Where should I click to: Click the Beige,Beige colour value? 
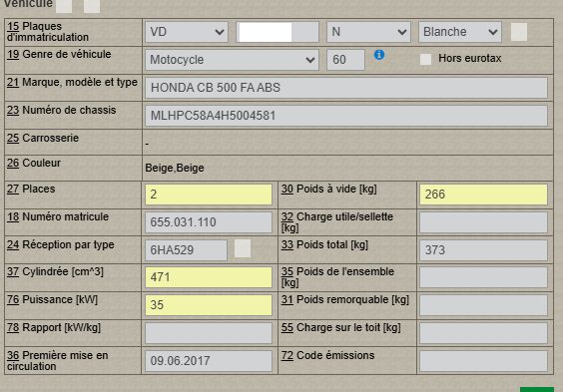pyautogui.click(x=175, y=168)
